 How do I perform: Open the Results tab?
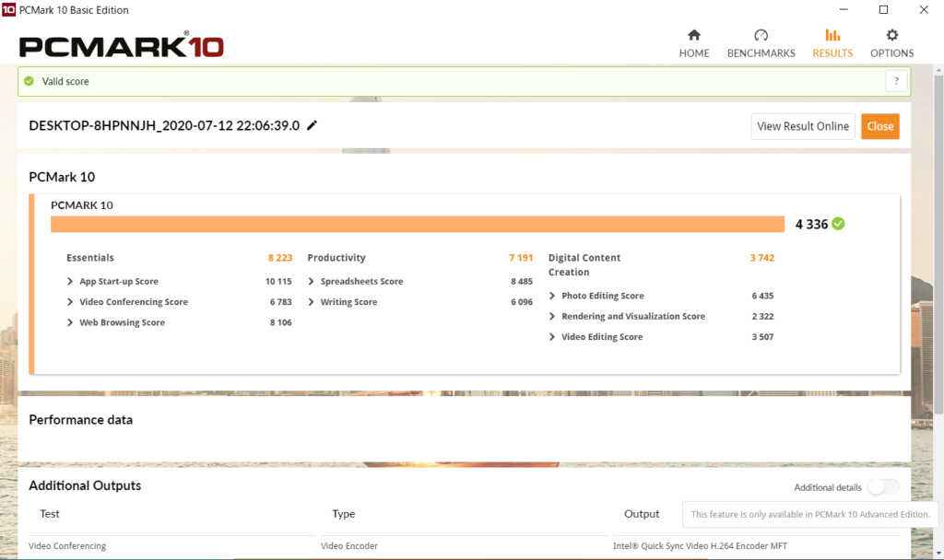point(832,43)
